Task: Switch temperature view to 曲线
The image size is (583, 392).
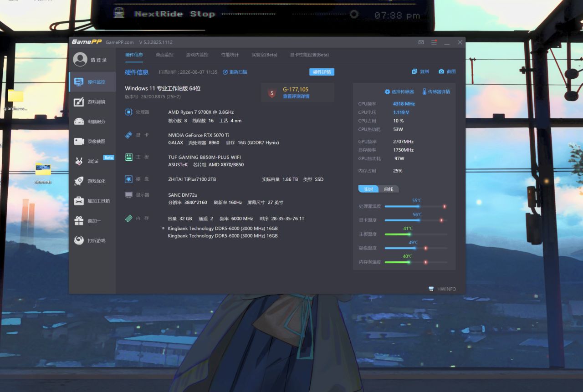Action: [389, 189]
